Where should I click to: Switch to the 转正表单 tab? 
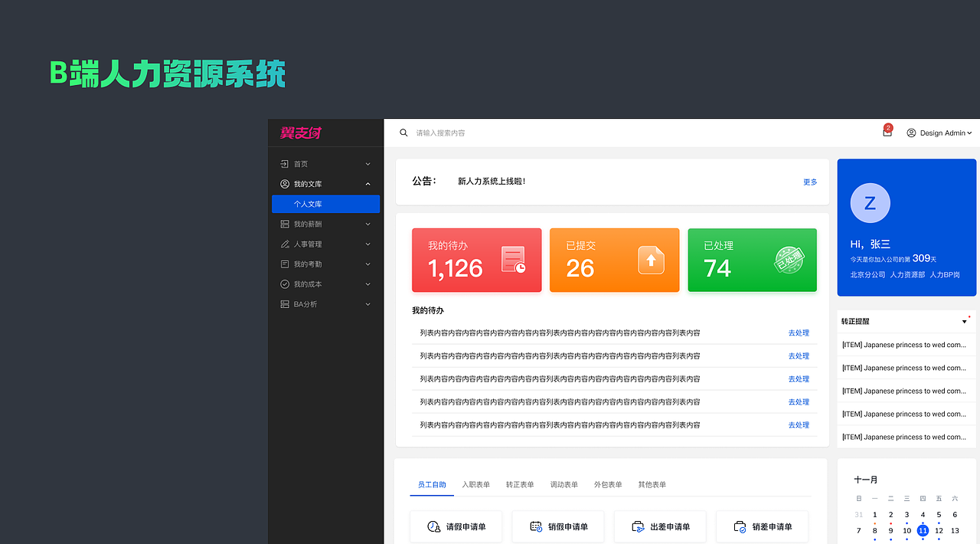click(520, 484)
